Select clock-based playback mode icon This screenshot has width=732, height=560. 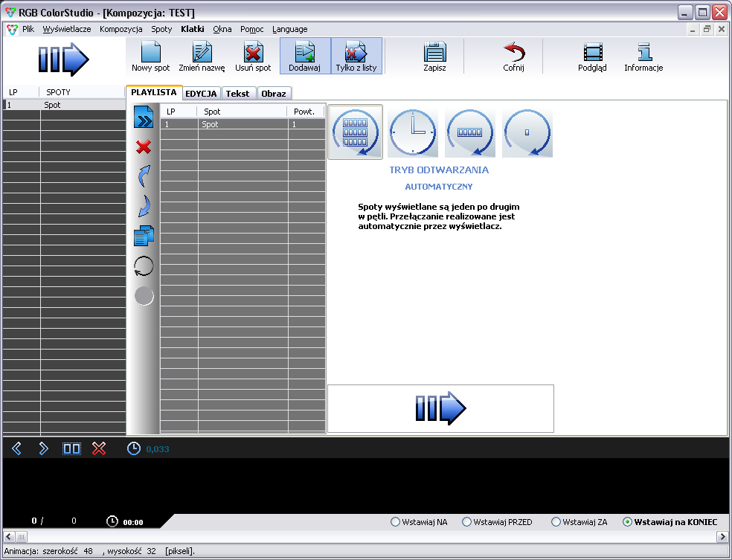click(x=413, y=132)
